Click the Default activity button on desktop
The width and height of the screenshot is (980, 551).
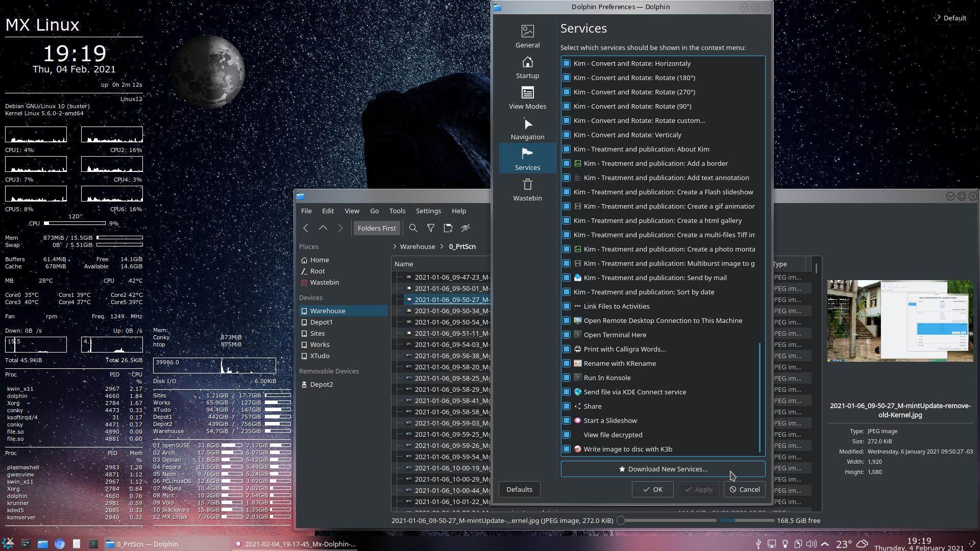click(x=949, y=18)
